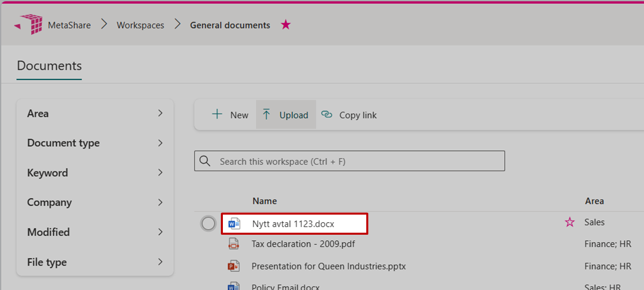Image resolution: width=644 pixels, height=290 pixels.
Task: Expand the Area filter
Action: click(160, 114)
